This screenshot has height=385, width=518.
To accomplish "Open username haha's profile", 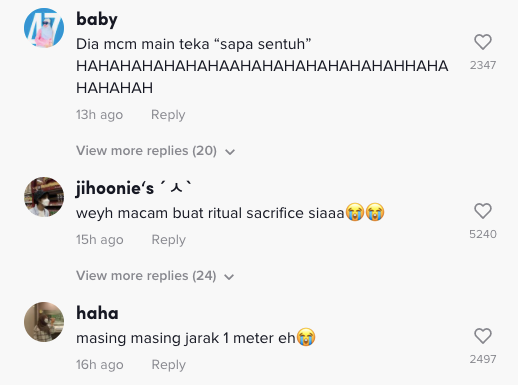I will coord(97,313).
